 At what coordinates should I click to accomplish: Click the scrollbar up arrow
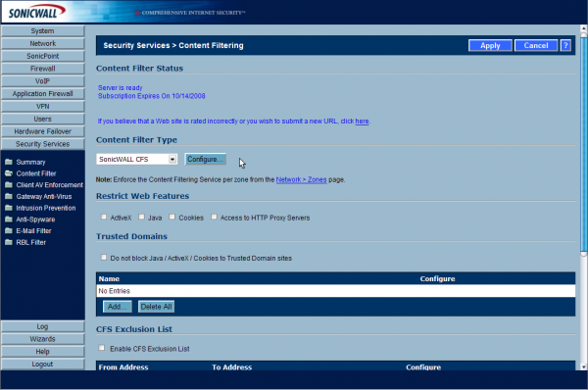pyautogui.click(x=583, y=28)
